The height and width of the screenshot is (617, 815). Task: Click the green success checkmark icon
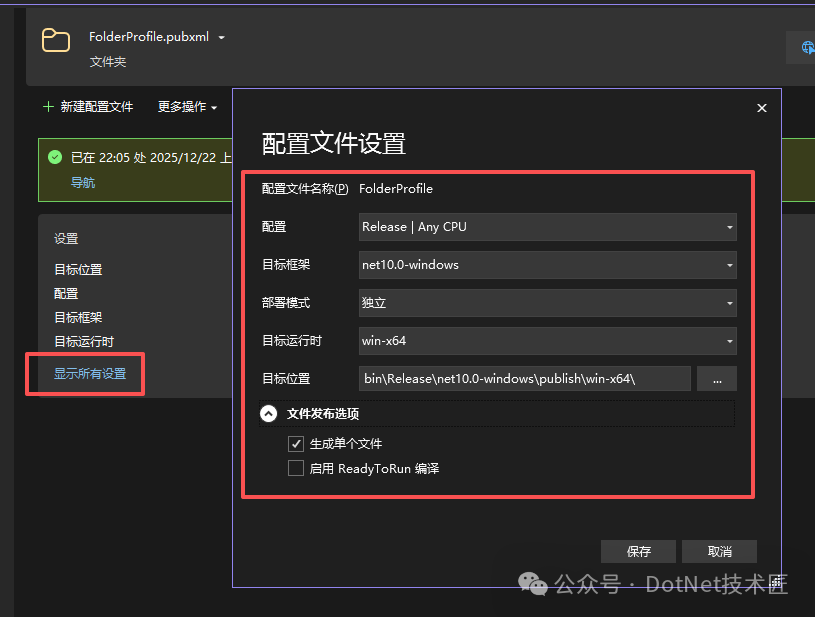tap(52, 155)
